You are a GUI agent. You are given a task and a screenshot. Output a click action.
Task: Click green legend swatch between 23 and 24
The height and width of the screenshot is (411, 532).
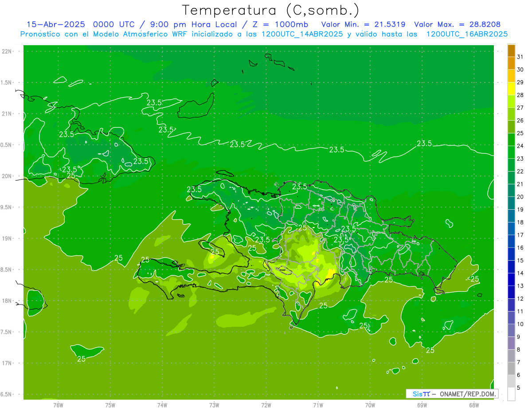click(512, 153)
